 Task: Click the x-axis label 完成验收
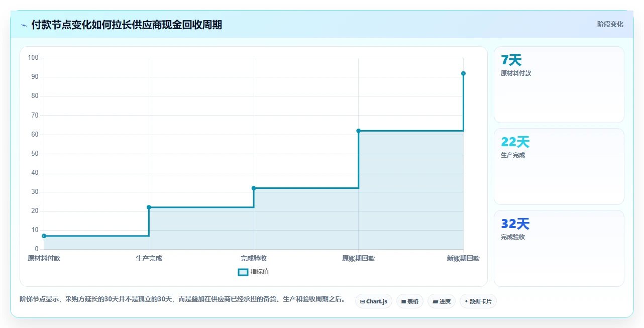coord(254,258)
